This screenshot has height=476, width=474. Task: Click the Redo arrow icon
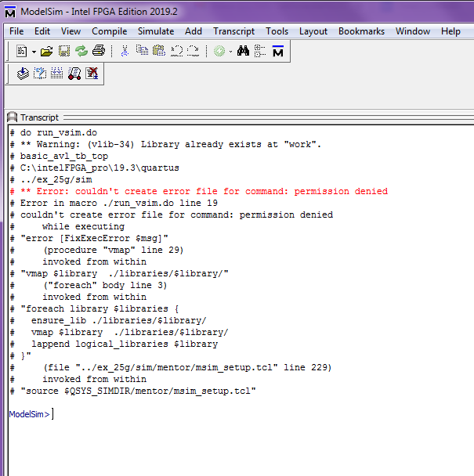pyautogui.click(x=193, y=51)
